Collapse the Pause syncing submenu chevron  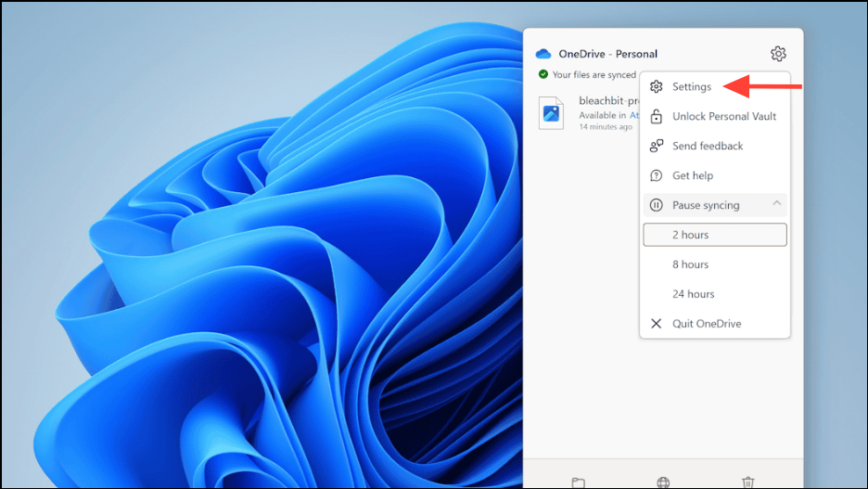[x=777, y=203]
